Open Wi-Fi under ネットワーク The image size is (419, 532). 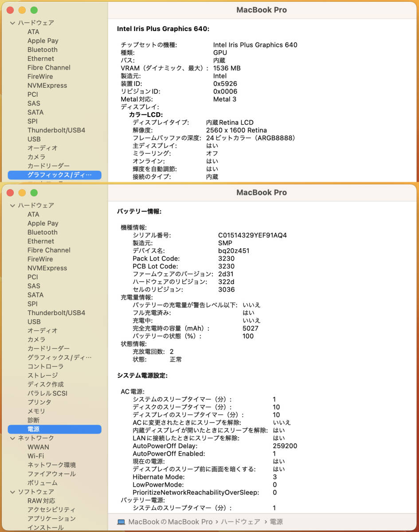coord(35,456)
